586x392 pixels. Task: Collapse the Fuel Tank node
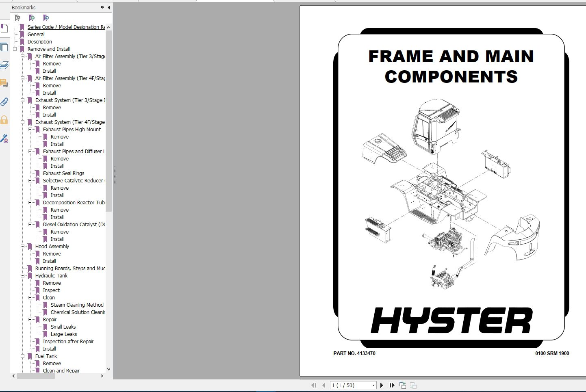(x=23, y=356)
